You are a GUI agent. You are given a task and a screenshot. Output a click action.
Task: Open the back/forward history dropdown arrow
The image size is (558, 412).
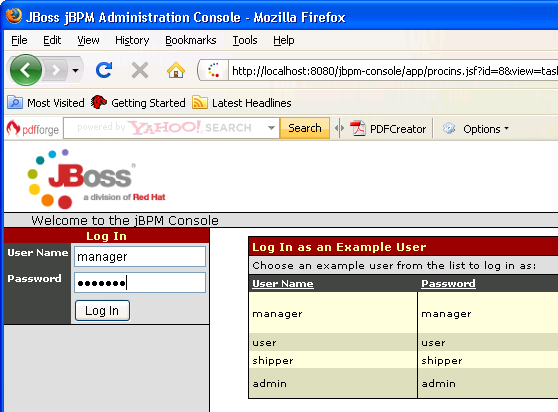pos(75,70)
